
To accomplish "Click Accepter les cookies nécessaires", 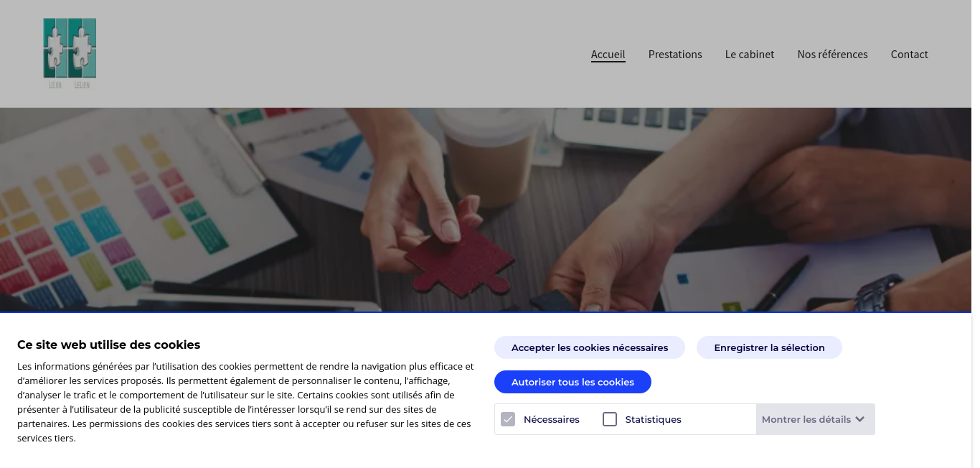I will click(x=590, y=347).
